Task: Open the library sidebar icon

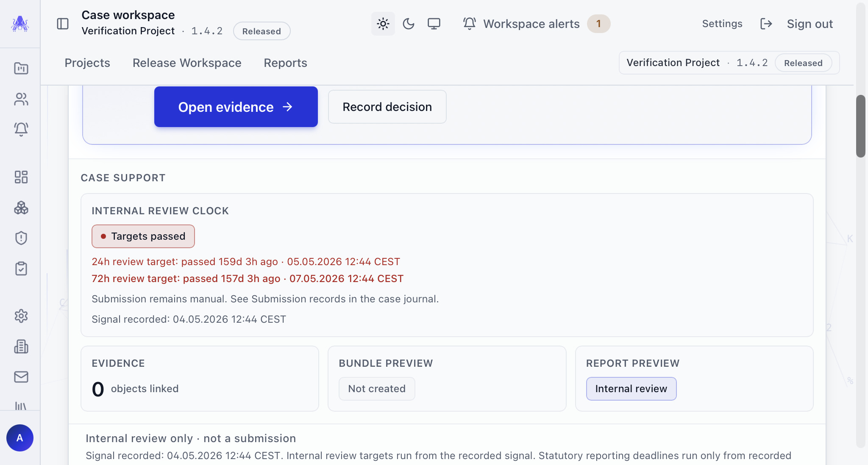Action: pos(21,406)
